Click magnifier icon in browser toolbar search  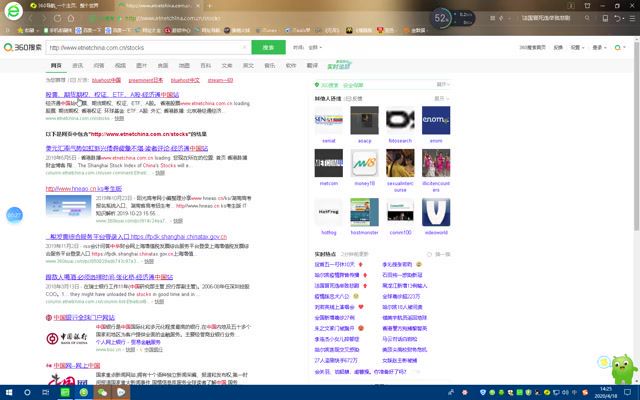pos(587,18)
